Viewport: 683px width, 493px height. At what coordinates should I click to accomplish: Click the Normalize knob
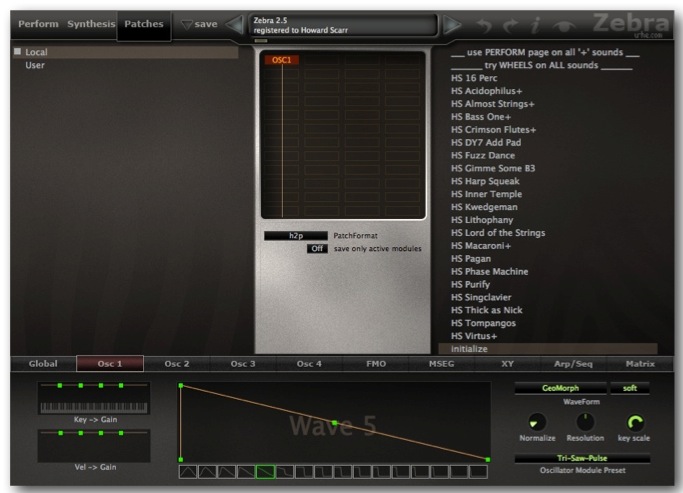click(x=537, y=422)
